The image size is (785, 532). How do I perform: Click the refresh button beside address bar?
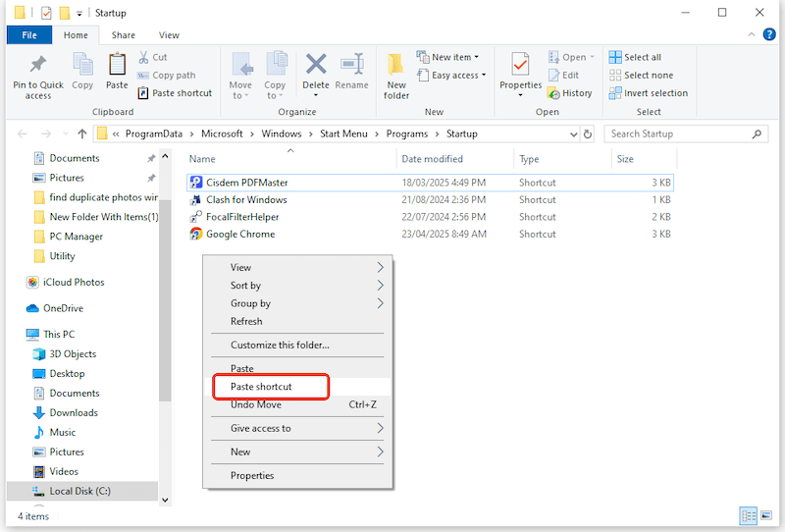click(588, 134)
